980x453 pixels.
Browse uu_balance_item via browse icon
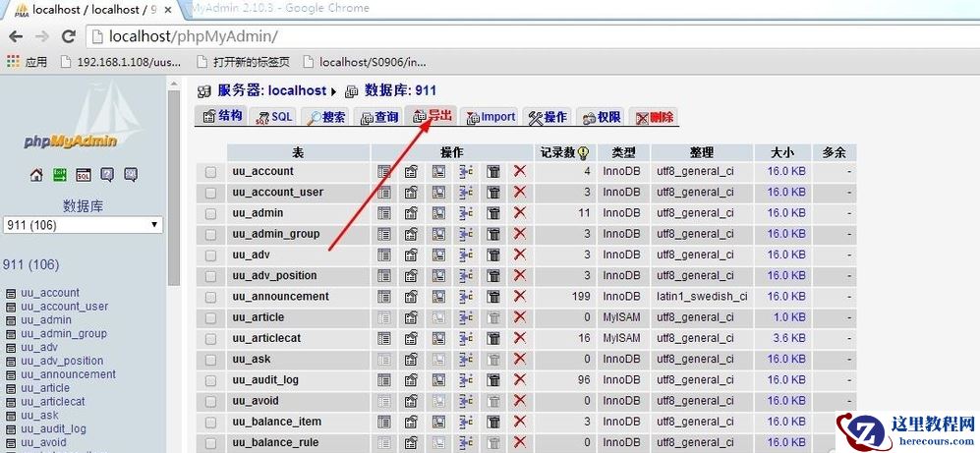383,422
